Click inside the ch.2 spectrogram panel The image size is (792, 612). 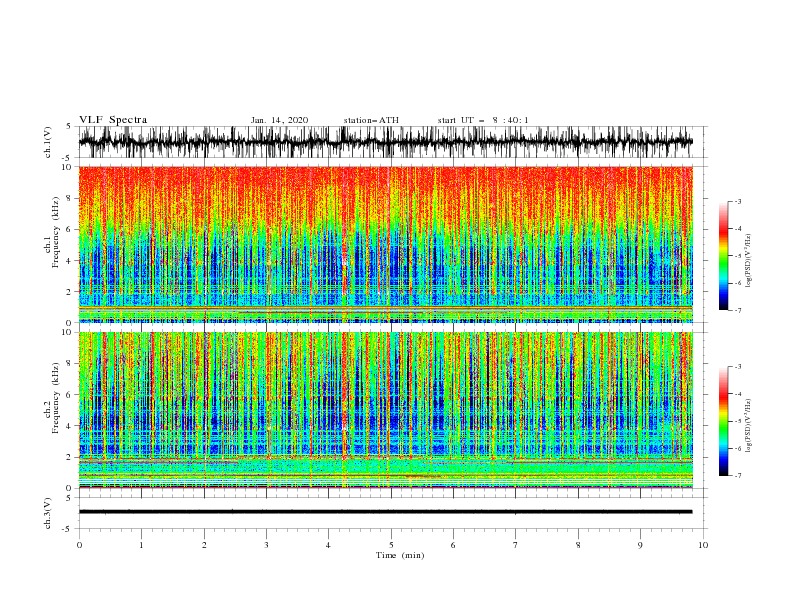386,410
